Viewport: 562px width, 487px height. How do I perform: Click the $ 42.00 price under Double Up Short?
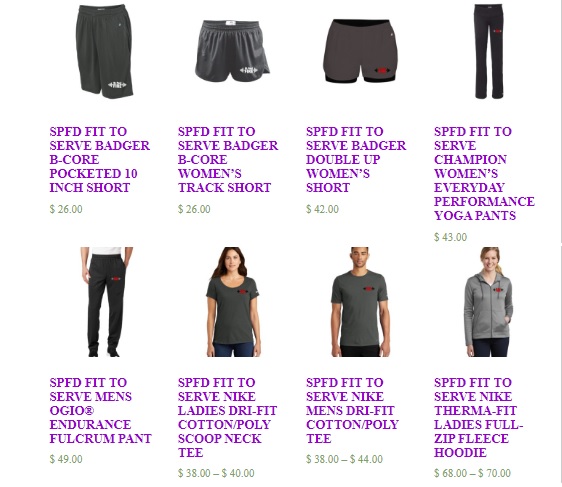(x=322, y=209)
